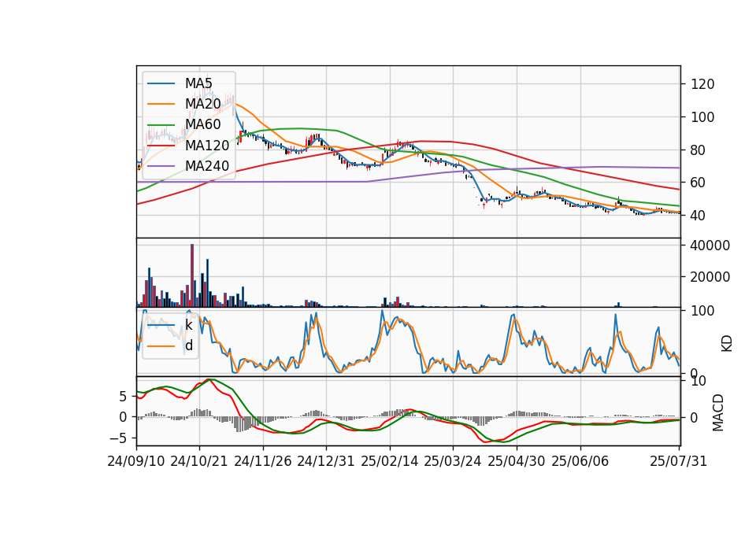Click the 20000 volume axis tick
This screenshot has width=756, height=543.
pos(710,277)
